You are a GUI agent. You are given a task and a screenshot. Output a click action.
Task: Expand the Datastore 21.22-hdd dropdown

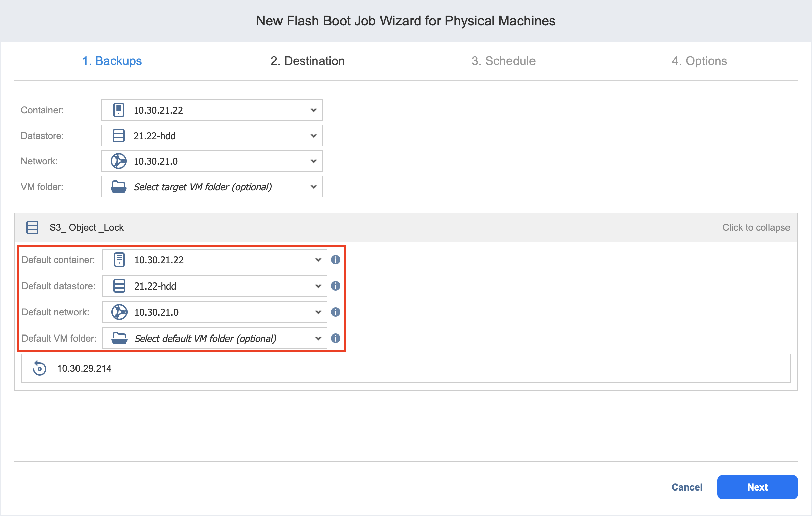point(313,136)
